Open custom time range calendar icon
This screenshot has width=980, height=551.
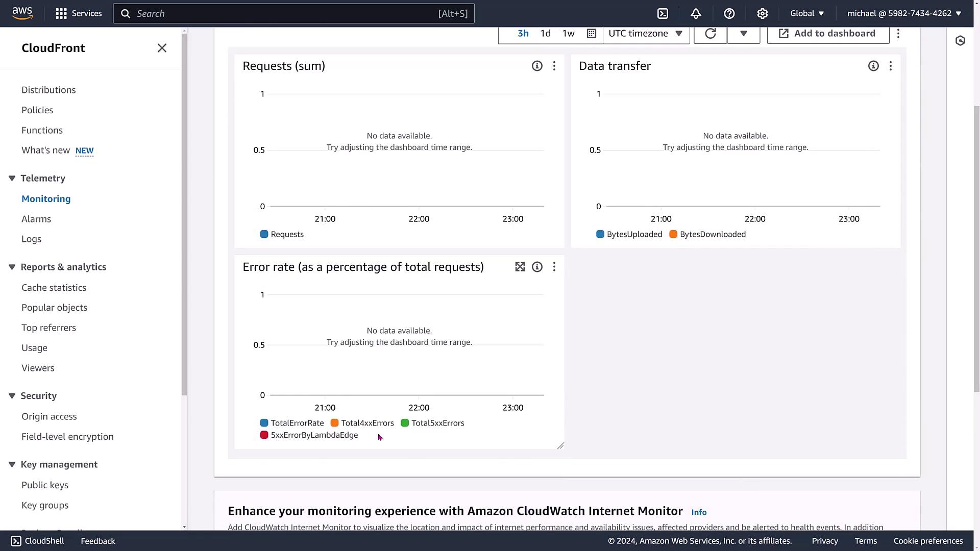(x=591, y=33)
